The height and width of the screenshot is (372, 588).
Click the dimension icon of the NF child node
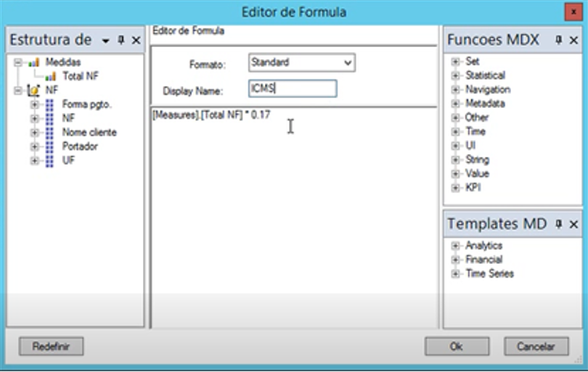tap(49, 118)
